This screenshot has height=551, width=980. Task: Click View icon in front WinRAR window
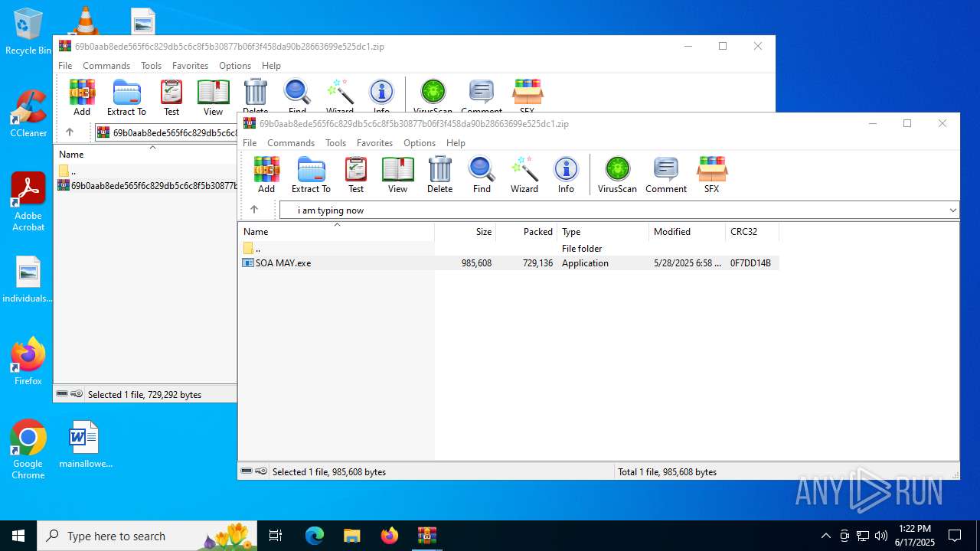pyautogui.click(x=397, y=174)
